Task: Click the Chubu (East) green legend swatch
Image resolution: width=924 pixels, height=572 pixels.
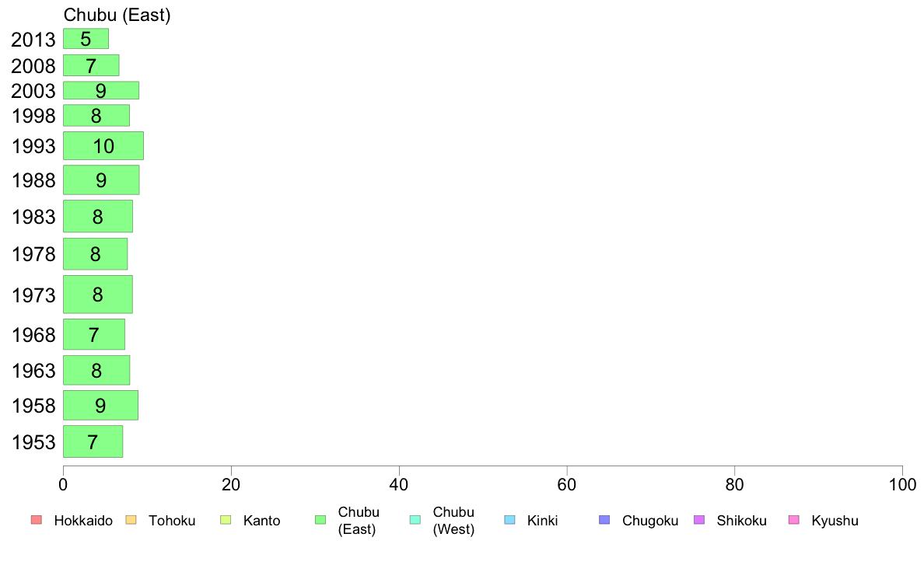Action: pyautogui.click(x=320, y=520)
